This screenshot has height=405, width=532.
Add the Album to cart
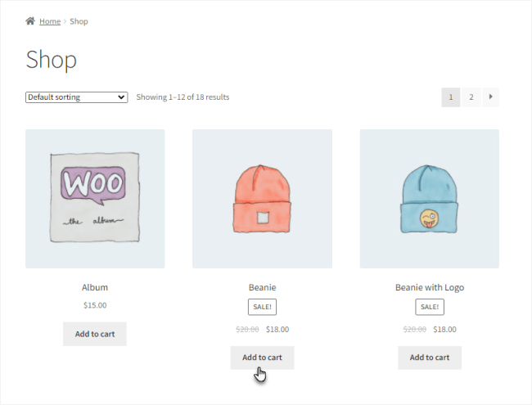tap(95, 334)
